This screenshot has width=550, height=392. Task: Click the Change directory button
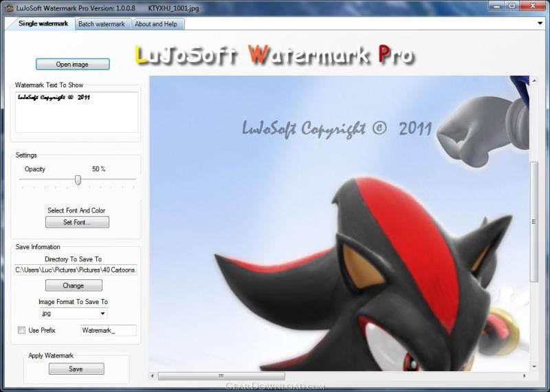74,285
